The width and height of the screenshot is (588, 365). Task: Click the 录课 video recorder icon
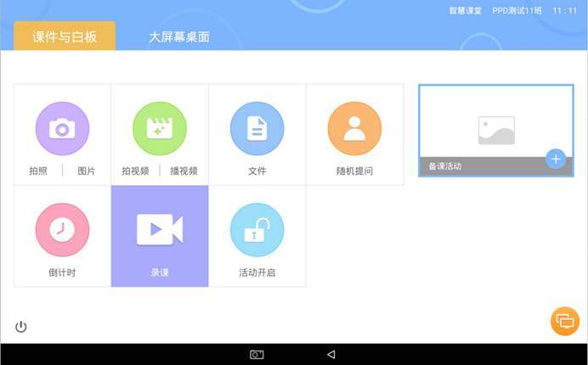click(160, 229)
